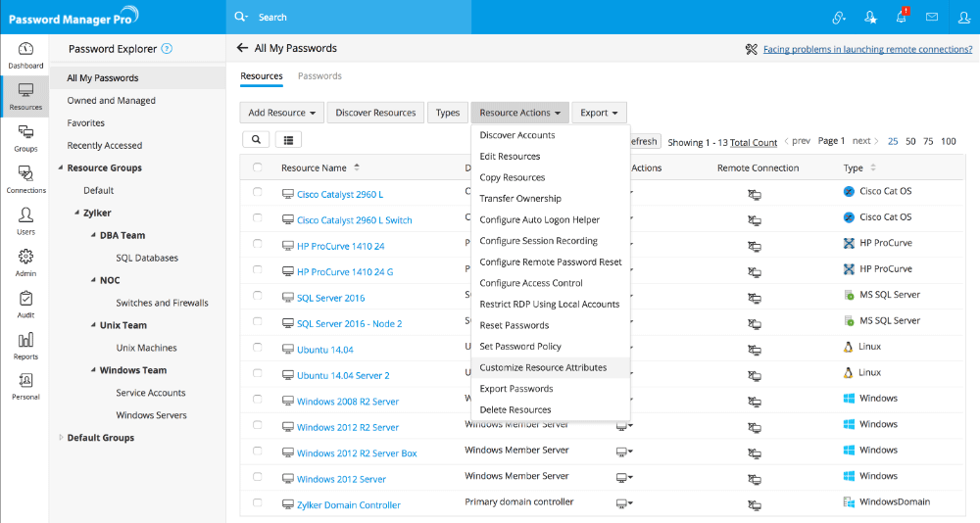Expand the Default Groups tree node

(61, 438)
